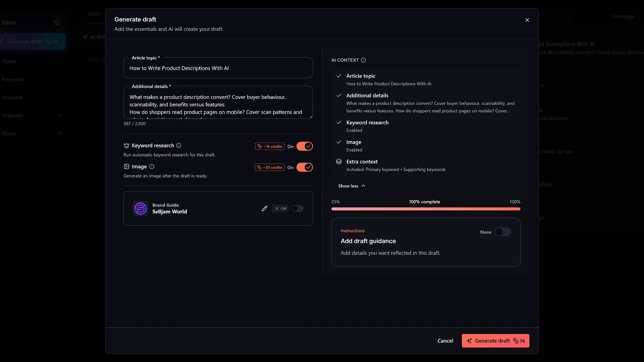This screenshot has width=644, height=362.
Task: Click the Keyword research crown icon
Action: [x=126, y=145]
